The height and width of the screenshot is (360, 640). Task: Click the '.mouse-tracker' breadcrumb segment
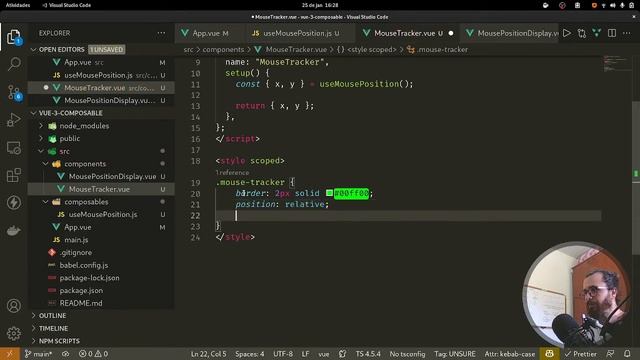pos(438,49)
